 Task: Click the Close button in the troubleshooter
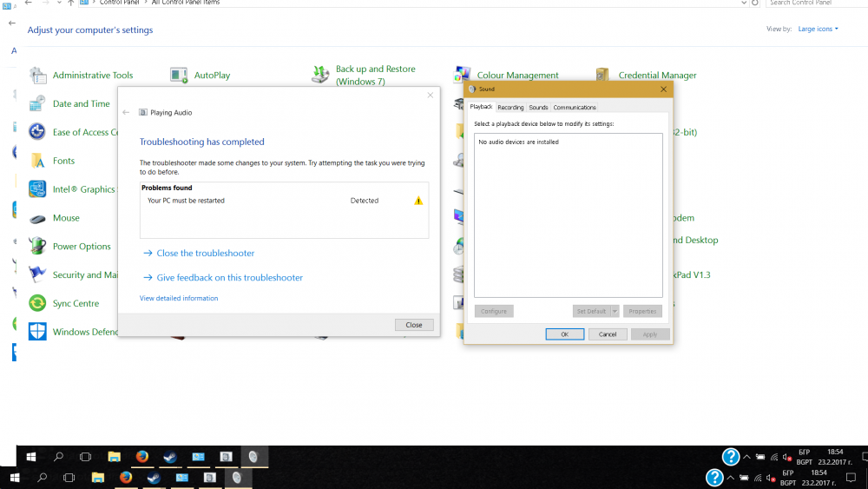pos(414,325)
